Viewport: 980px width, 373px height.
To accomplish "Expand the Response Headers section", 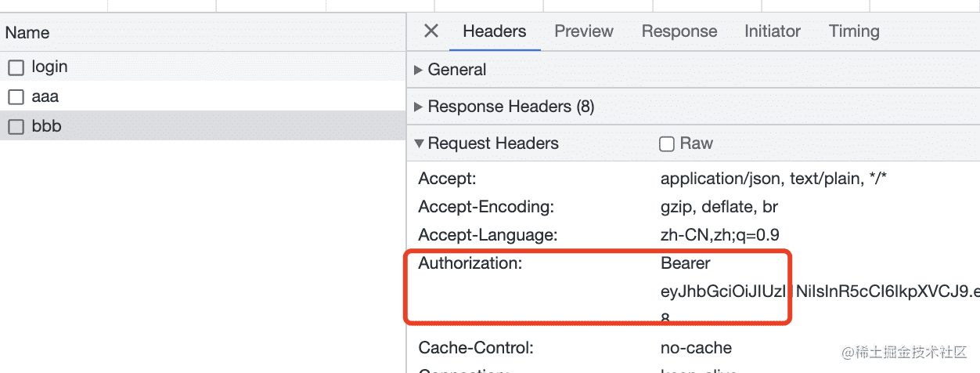I will pos(510,107).
